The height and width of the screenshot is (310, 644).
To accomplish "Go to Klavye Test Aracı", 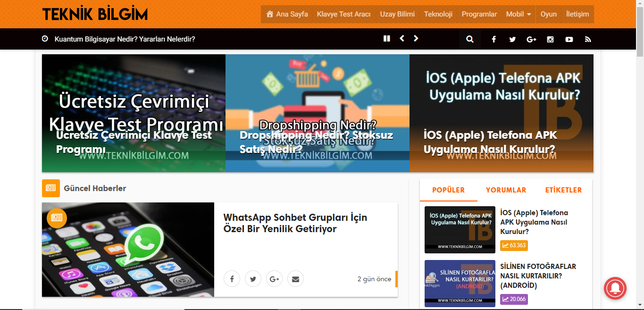I will click(x=343, y=14).
